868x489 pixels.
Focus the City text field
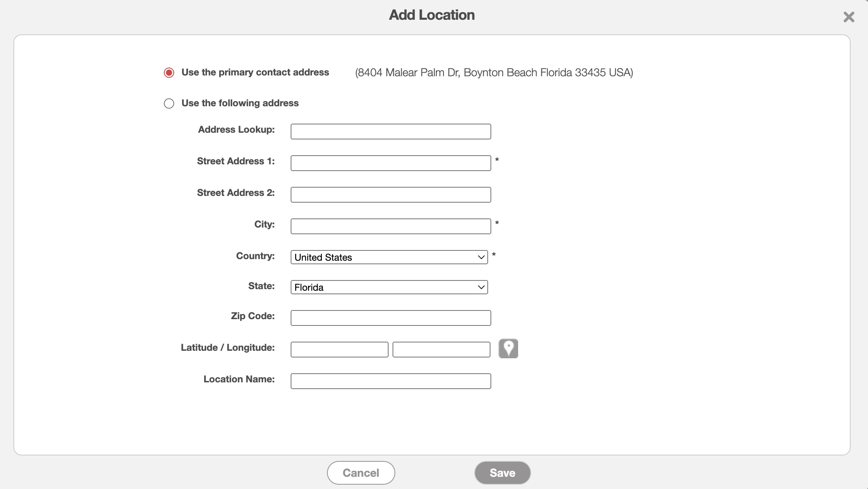pos(391,226)
